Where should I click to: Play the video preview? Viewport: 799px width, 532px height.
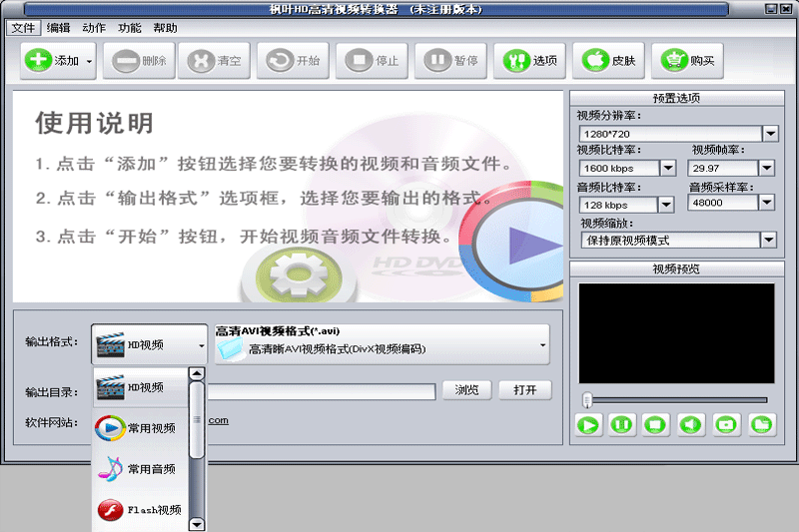587,424
